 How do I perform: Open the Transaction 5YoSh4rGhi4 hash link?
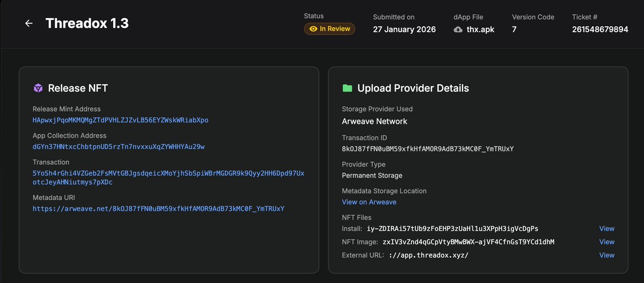click(169, 178)
